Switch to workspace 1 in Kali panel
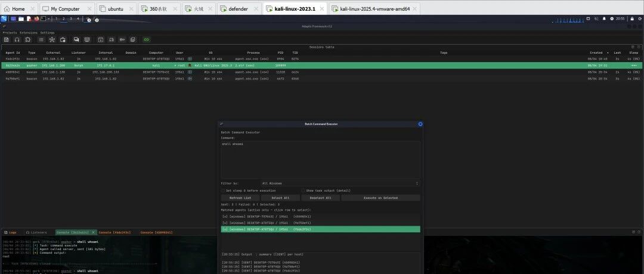The height and width of the screenshot is (274, 644). click(56, 19)
